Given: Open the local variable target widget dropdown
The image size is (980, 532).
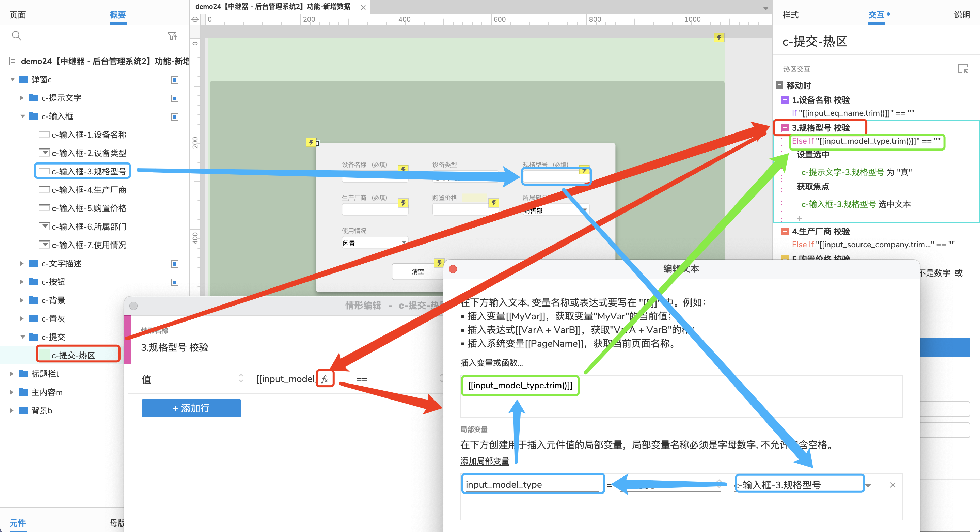Looking at the screenshot, I should click(868, 486).
